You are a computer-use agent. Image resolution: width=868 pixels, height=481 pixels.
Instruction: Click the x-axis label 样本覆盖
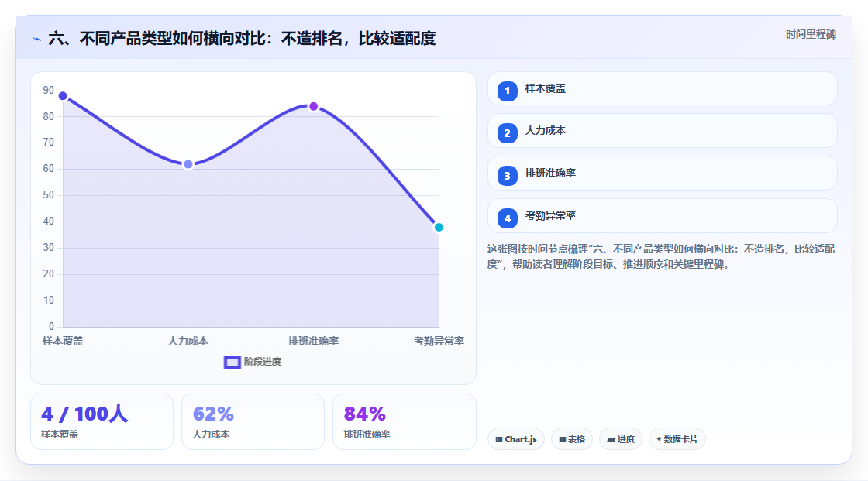(63, 342)
